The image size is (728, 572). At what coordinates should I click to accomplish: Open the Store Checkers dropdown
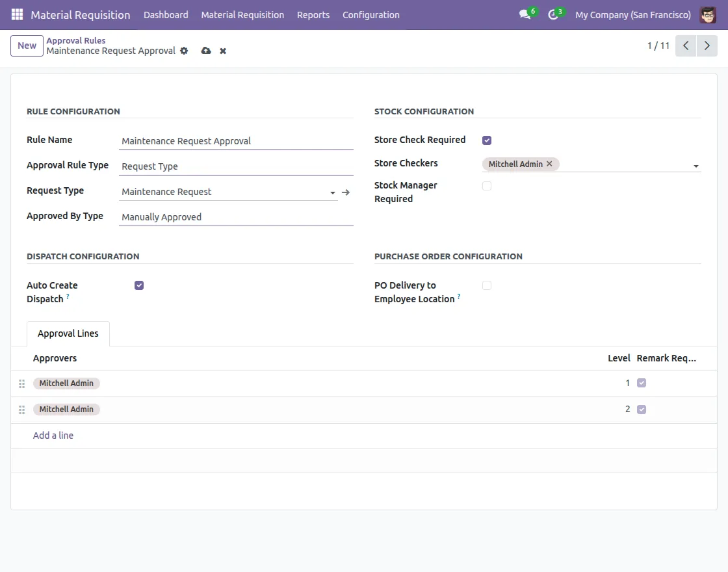(695, 166)
